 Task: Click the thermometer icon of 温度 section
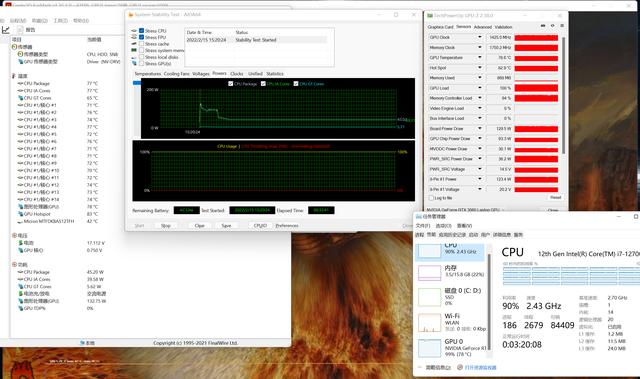click(x=14, y=76)
